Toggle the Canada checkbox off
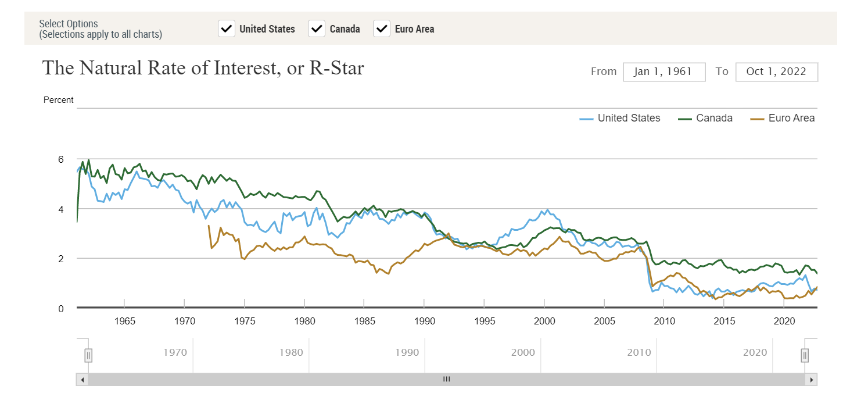868x400 pixels. pos(317,28)
